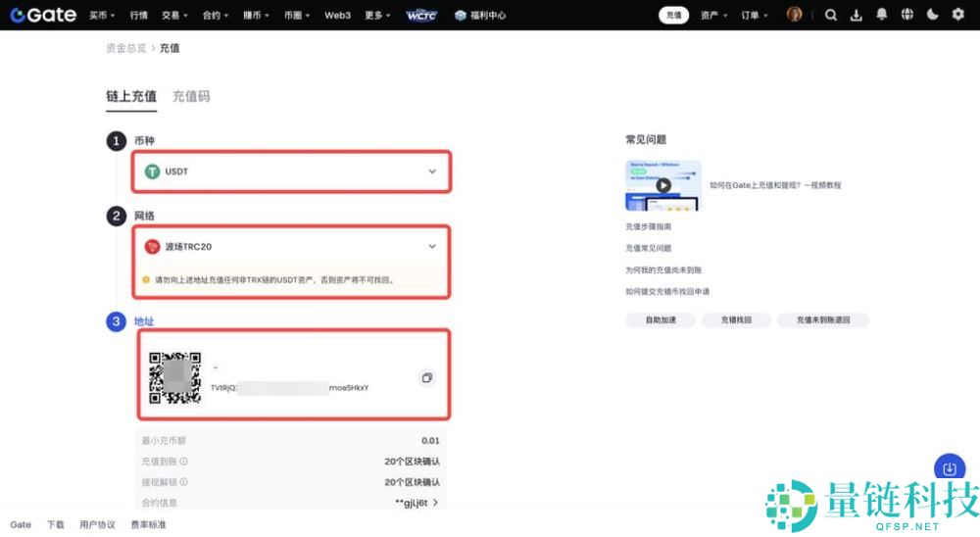Open the settings gear icon
Image resolution: width=980 pixels, height=537 pixels.
click(x=958, y=15)
